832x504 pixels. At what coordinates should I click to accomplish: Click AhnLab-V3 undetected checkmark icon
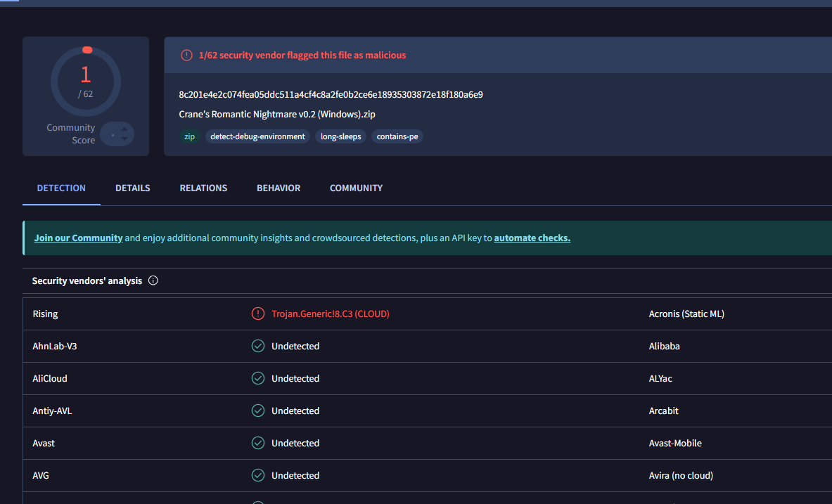pyautogui.click(x=258, y=346)
